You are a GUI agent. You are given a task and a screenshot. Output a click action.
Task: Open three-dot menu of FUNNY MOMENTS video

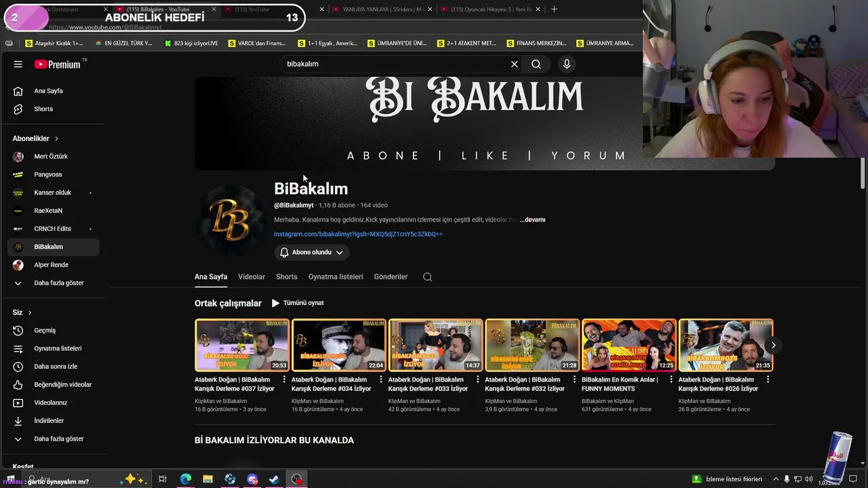(672, 380)
